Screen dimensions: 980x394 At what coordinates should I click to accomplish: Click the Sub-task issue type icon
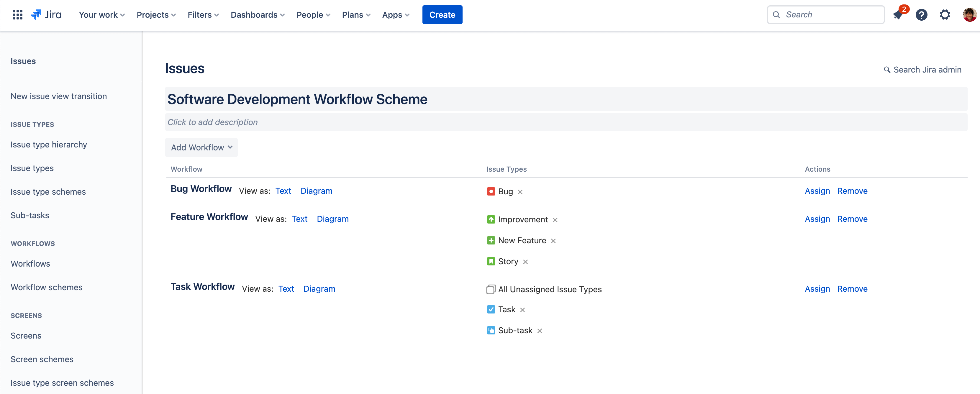[491, 330]
